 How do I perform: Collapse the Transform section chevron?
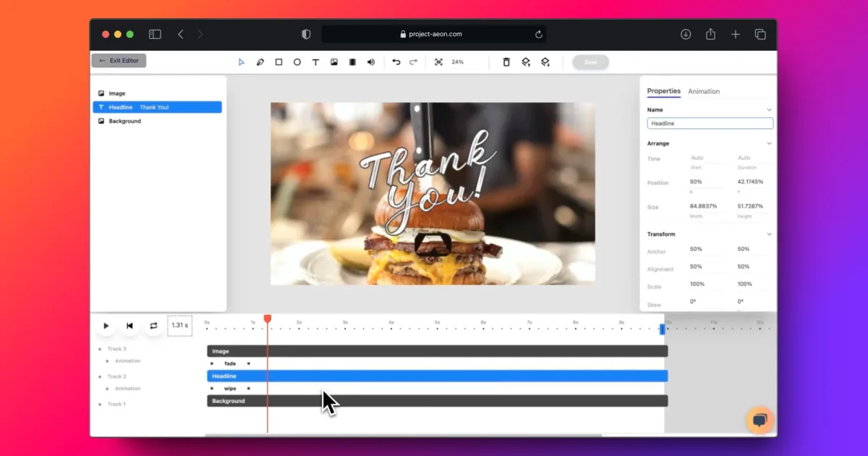coord(769,235)
